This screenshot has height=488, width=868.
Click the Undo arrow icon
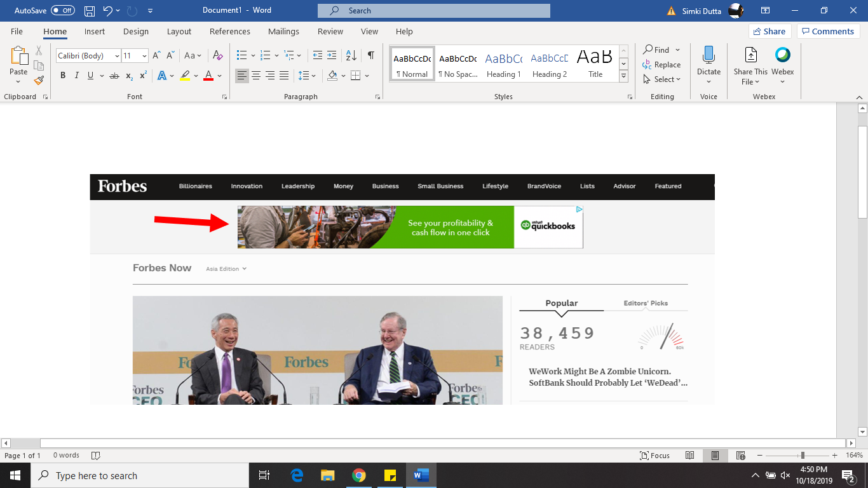tap(108, 11)
